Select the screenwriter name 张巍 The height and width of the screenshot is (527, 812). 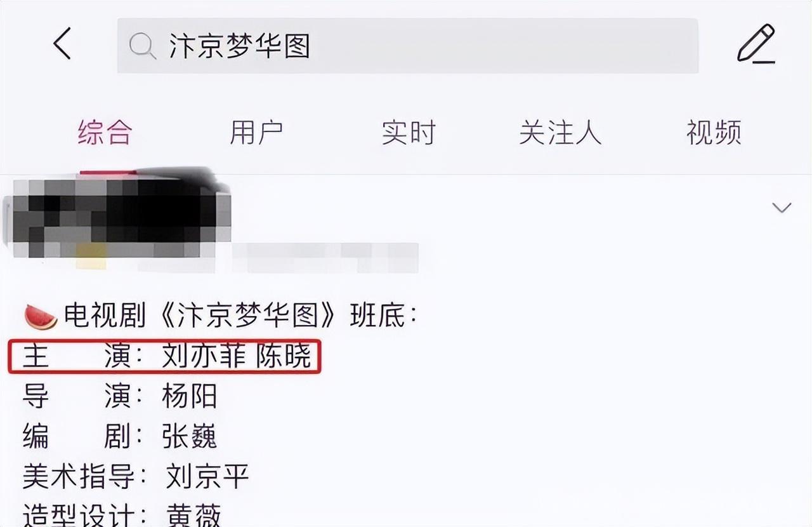pyautogui.click(x=190, y=437)
